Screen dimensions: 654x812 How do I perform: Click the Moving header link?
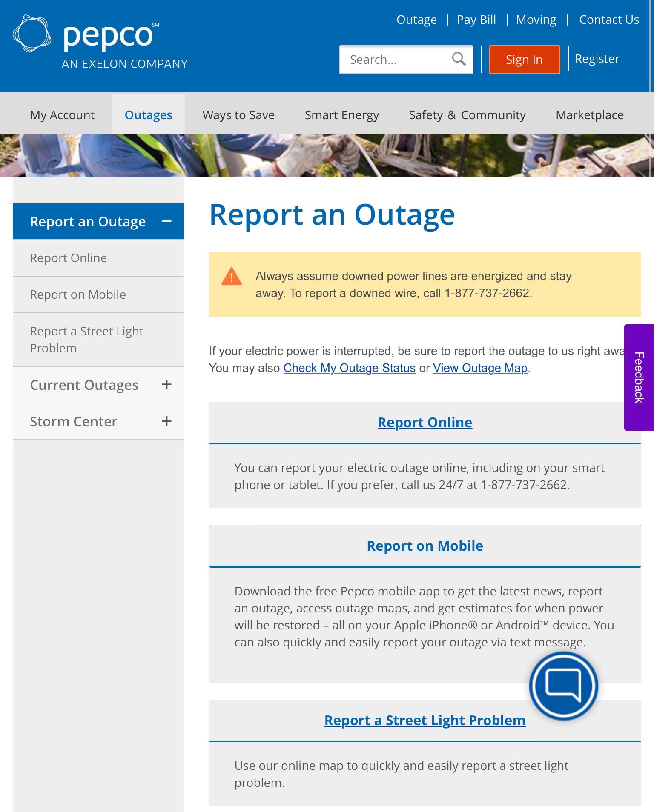[536, 20]
